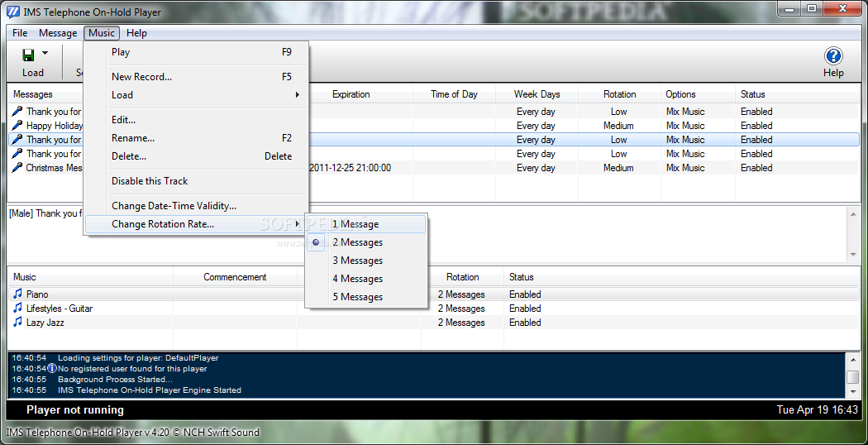
Task: Click the version text in bottom status bar
Action: [132, 433]
